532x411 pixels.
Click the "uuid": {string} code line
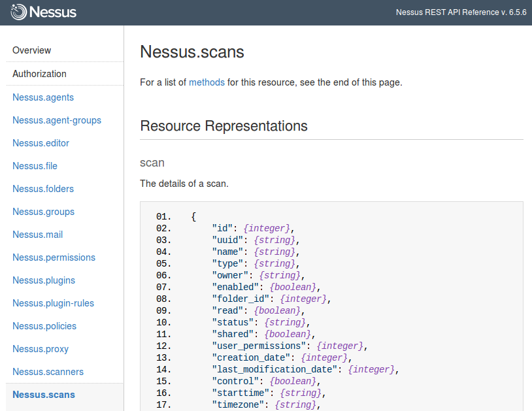256,240
